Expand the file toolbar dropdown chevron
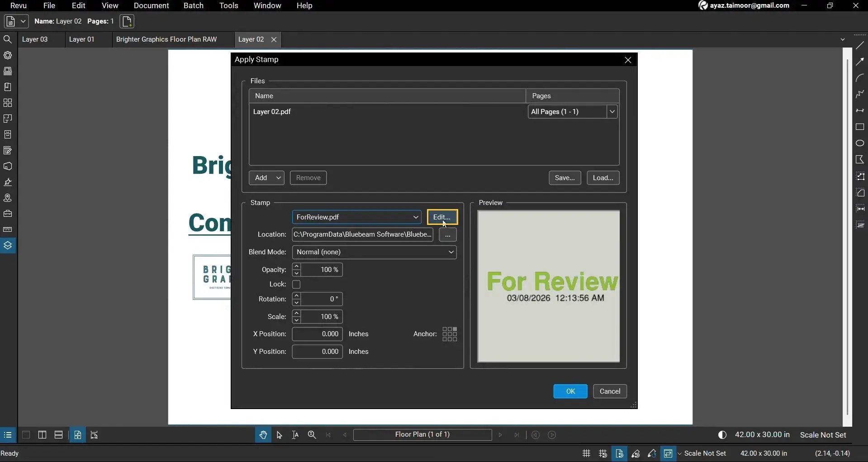The height and width of the screenshot is (462, 868). pos(23,21)
